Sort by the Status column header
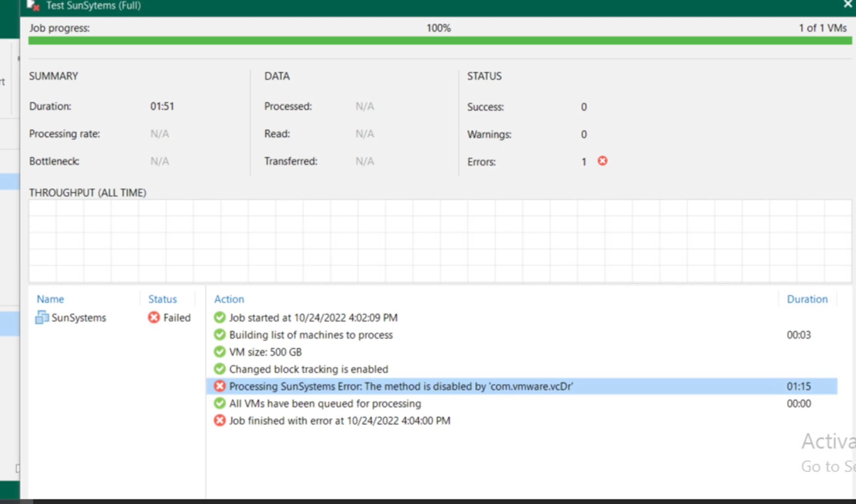856x504 pixels. (162, 299)
